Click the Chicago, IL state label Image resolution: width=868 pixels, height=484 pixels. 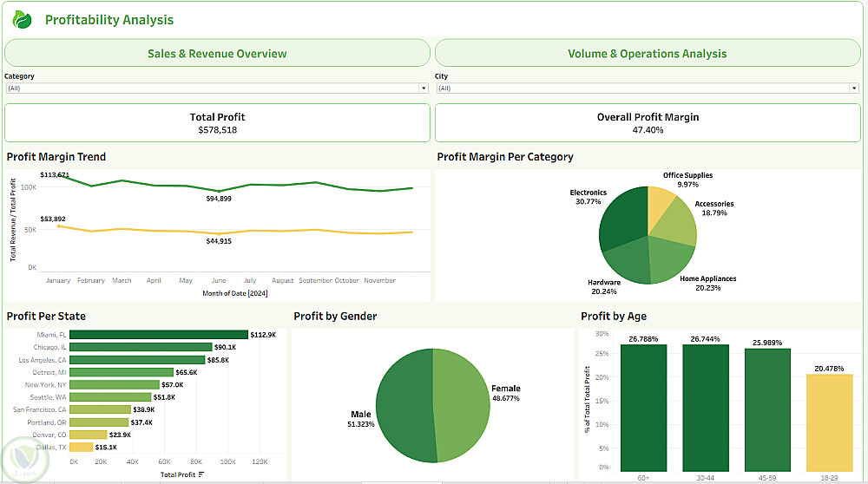coord(50,347)
